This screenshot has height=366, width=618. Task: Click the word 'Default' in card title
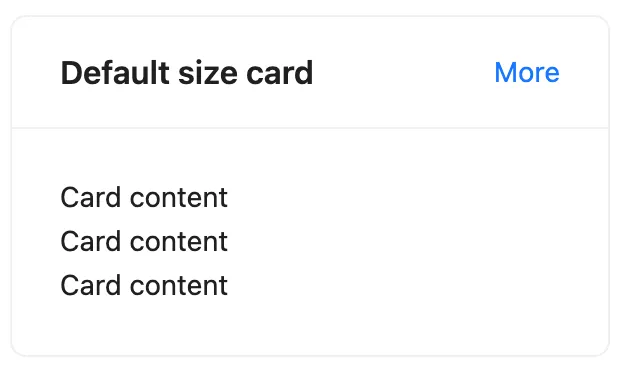pos(115,73)
